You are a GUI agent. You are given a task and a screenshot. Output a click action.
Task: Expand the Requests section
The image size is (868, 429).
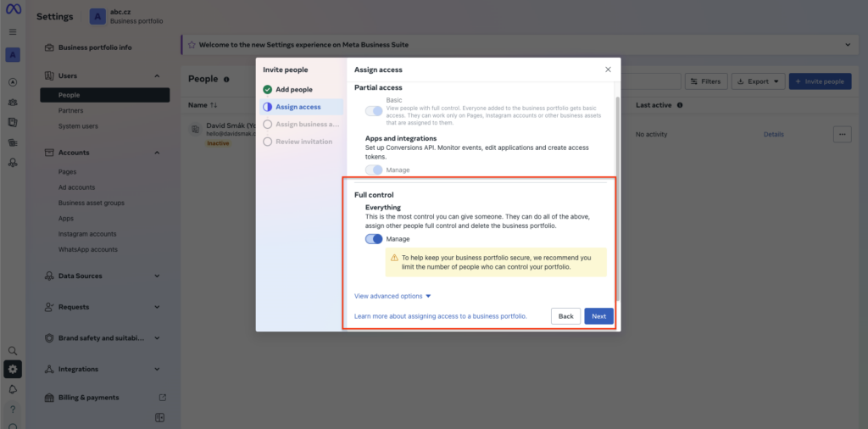(157, 307)
